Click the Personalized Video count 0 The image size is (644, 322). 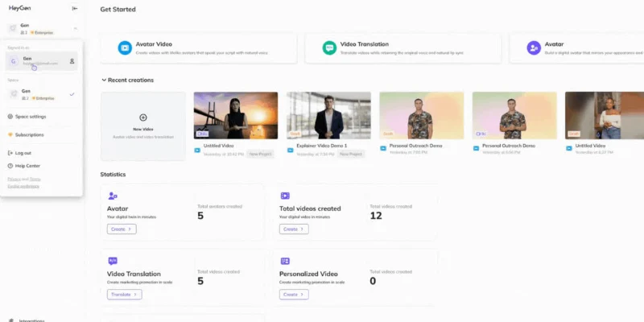coord(373,281)
